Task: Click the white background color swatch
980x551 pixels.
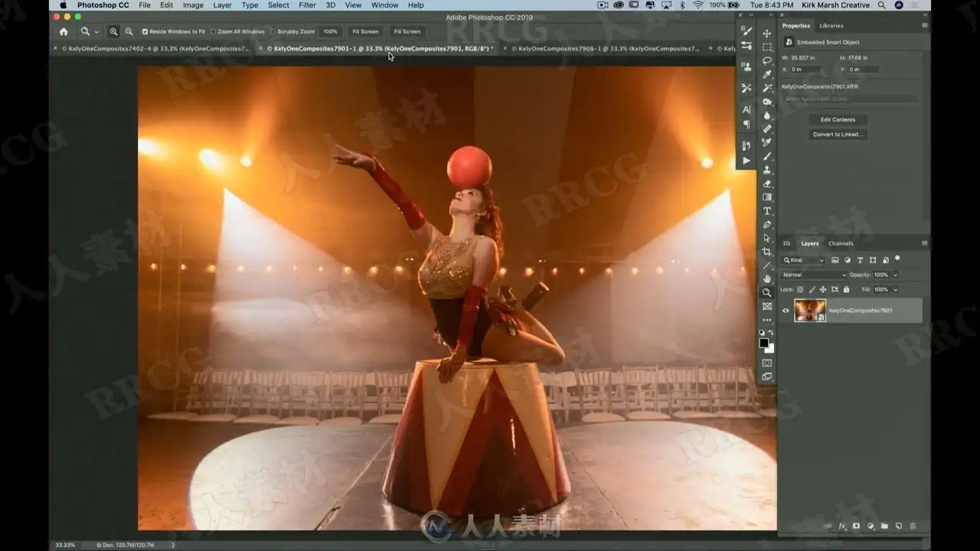Action: tap(769, 348)
